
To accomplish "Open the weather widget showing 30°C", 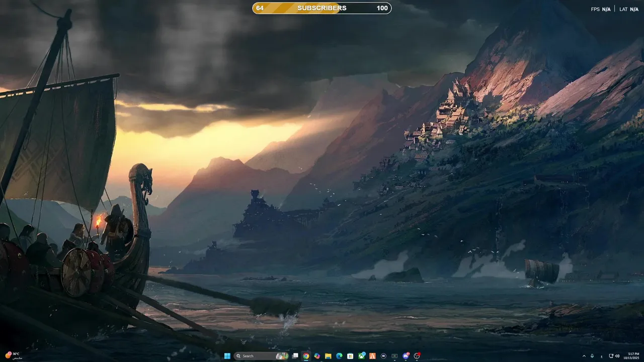I will (13, 356).
